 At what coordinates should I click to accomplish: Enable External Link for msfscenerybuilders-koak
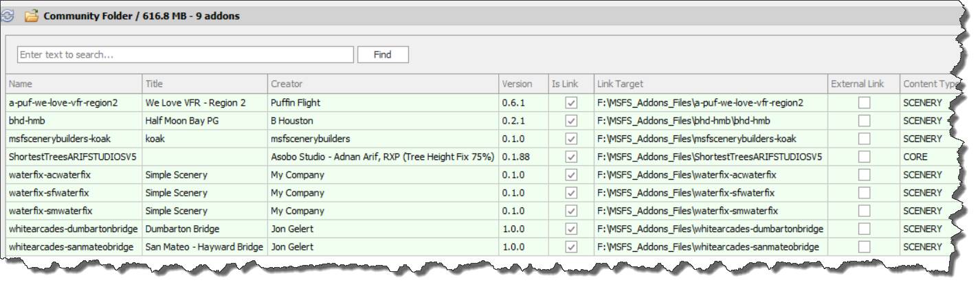coord(864,139)
